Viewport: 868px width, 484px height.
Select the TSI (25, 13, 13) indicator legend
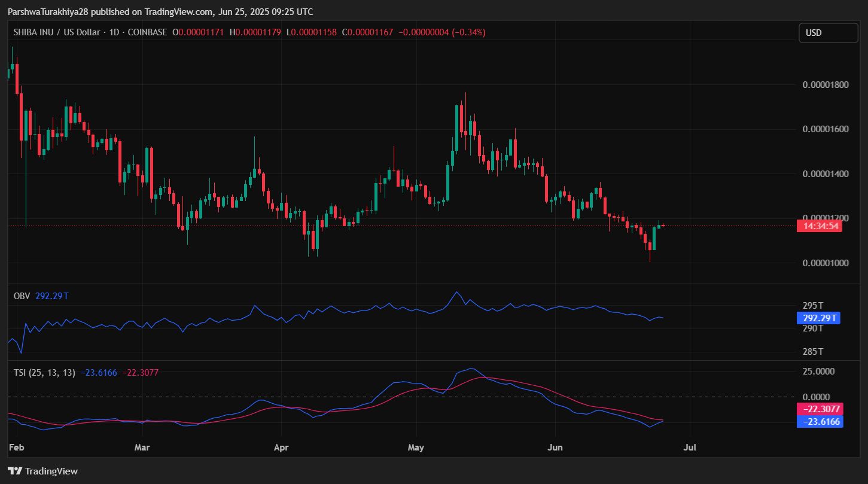[x=44, y=373]
